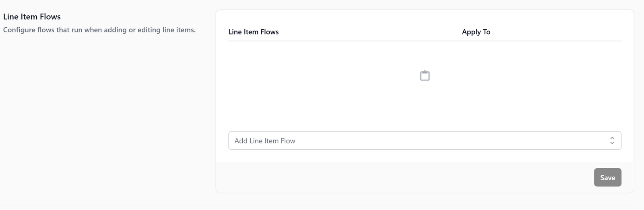Save the line item flow settings

click(607, 177)
